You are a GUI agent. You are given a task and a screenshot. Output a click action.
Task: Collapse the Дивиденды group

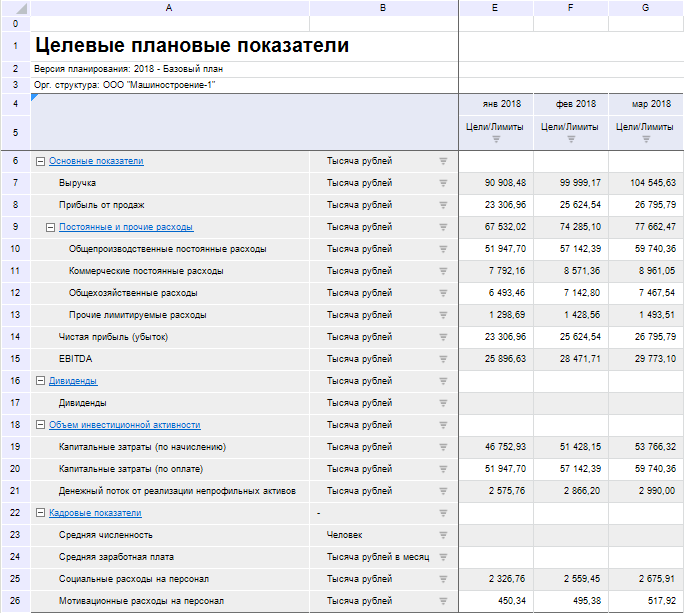[x=40, y=381]
